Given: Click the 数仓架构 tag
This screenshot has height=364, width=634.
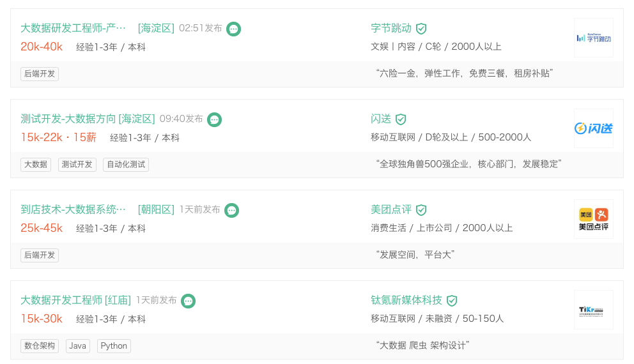Looking at the screenshot, I should pos(40,345).
